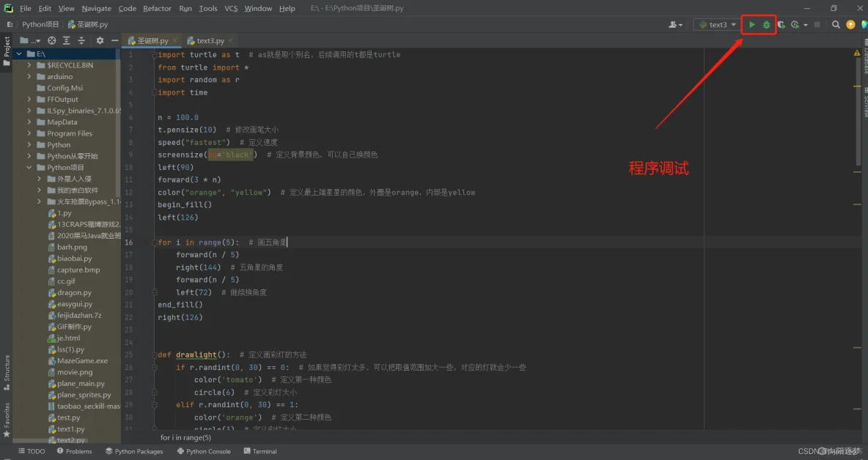Click the grey Stop button square
Screen dimensions: 868x460
817,24
